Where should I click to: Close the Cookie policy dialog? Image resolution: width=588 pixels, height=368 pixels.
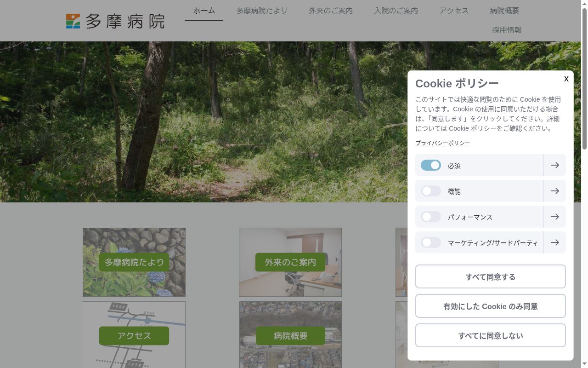click(566, 79)
